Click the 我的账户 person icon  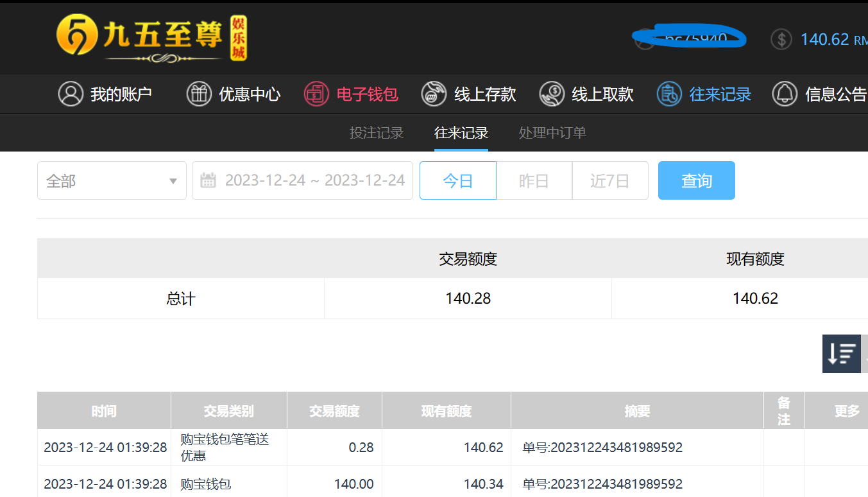tap(71, 94)
